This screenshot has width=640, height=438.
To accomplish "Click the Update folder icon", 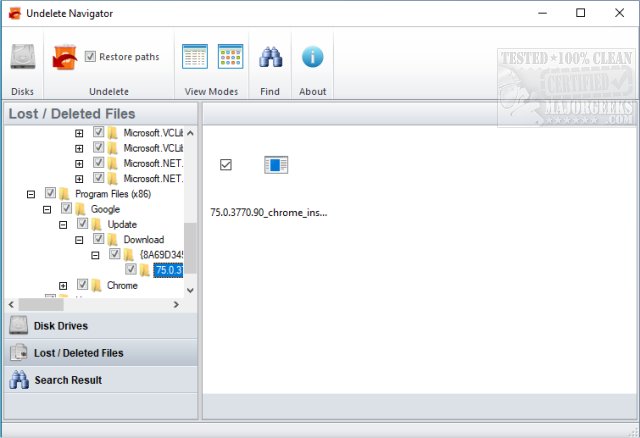I will point(96,224).
